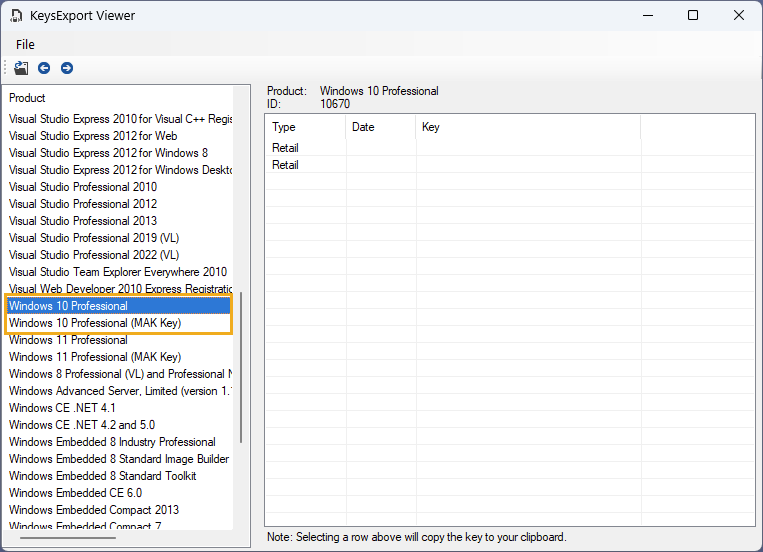Open the File menu
This screenshot has width=763, height=552.
coord(25,45)
